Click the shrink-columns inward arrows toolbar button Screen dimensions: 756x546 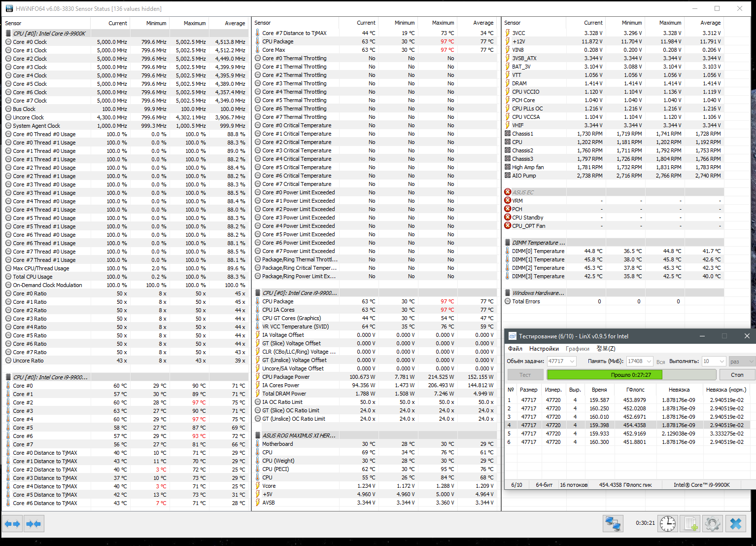(x=34, y=524)
